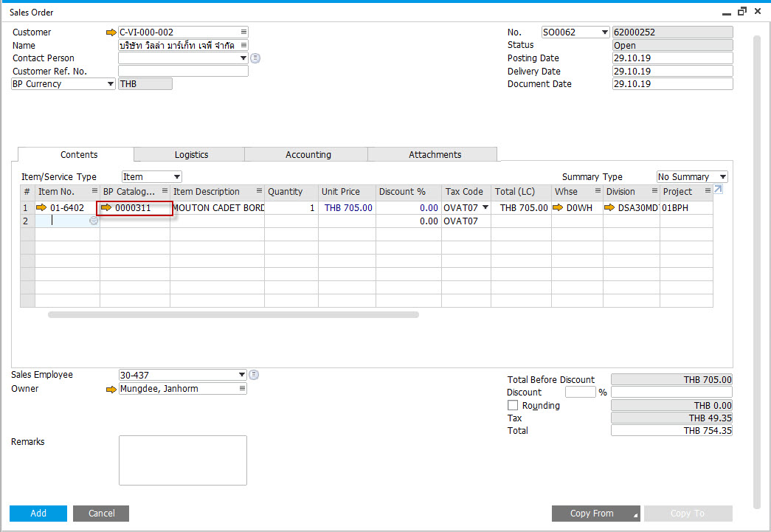Image resolution: width=771 pixels, height=532 pixels.
Task: Click the Item Description column header list icon
Action: coord(259,191)
